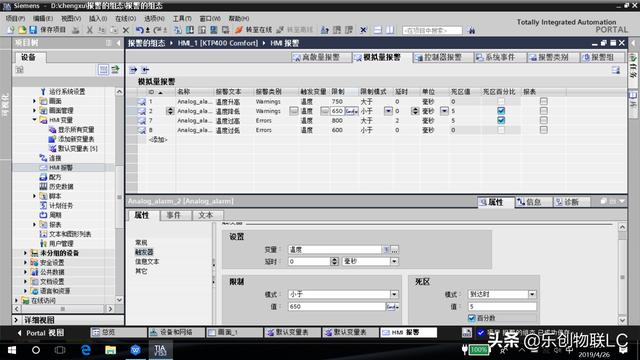Click the project tree vertical scrollbar
This screenshot has height=360, width=640.
coord(119,196)
